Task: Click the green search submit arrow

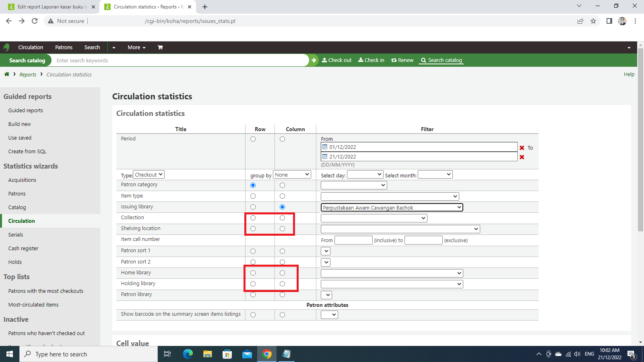Action: [314, 60]
